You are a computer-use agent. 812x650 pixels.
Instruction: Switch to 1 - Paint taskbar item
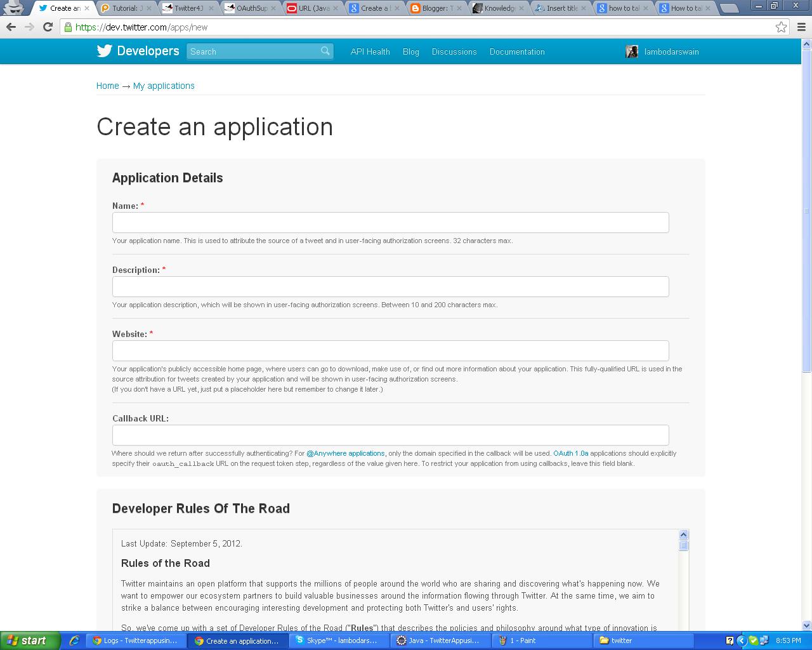542,640
